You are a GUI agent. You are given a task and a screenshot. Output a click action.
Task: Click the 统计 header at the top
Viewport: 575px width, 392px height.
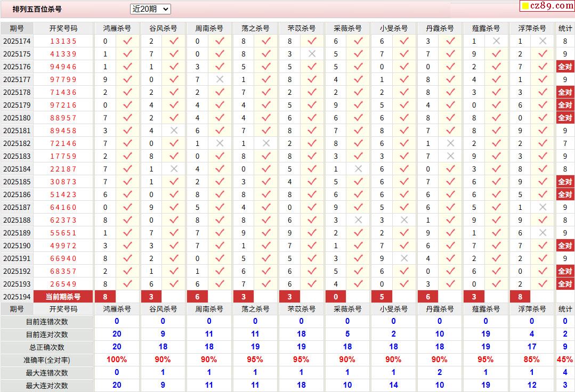(565, 28)
